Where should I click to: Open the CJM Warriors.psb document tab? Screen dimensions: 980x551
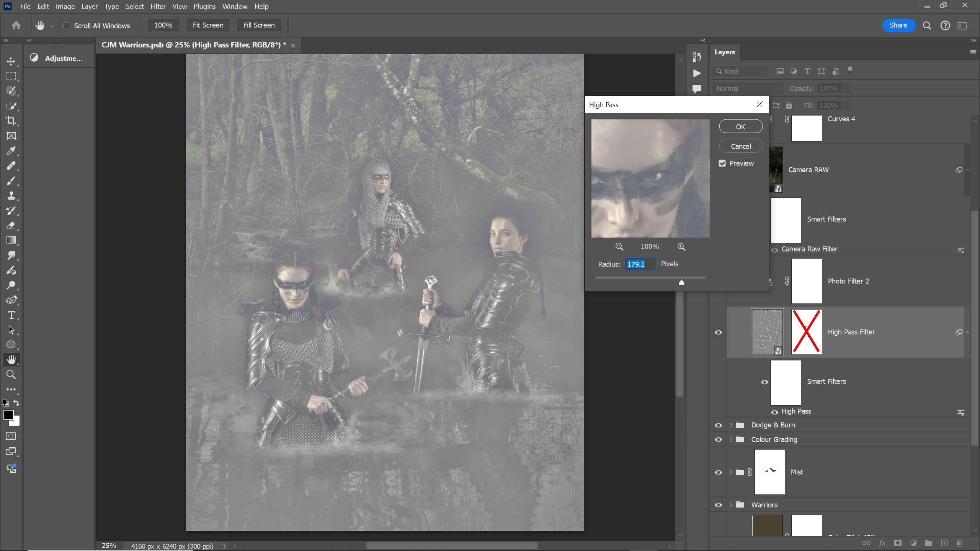[193, 45]
